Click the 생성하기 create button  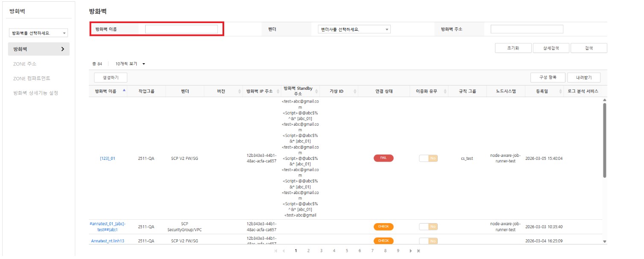click(x=111, y=77)
